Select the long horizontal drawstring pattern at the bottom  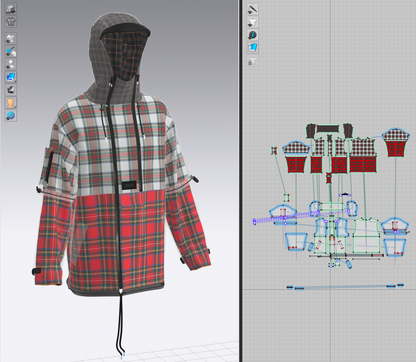coord(345,286)
